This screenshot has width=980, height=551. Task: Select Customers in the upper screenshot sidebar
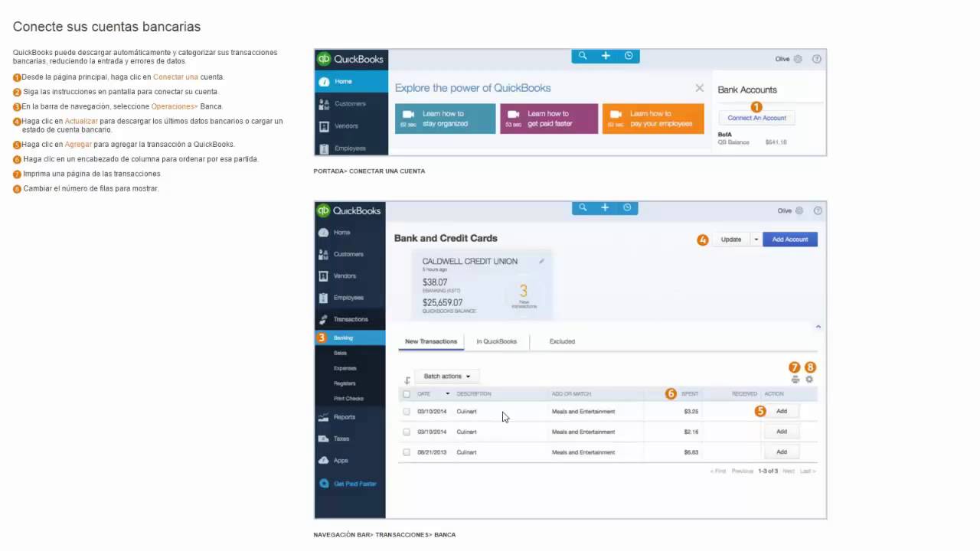[x=351, y=103]
